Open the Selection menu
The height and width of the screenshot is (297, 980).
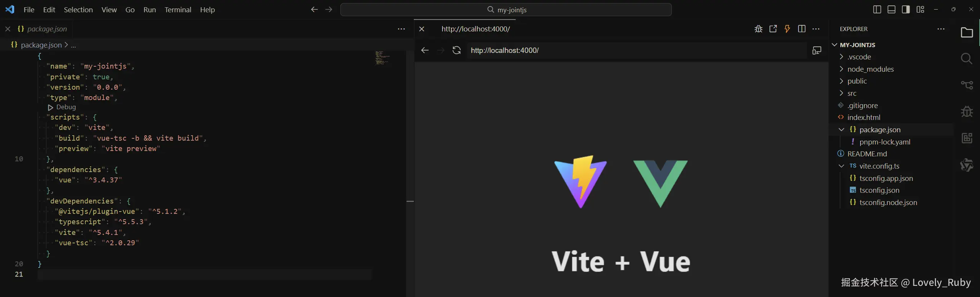[x=78, y=10]
